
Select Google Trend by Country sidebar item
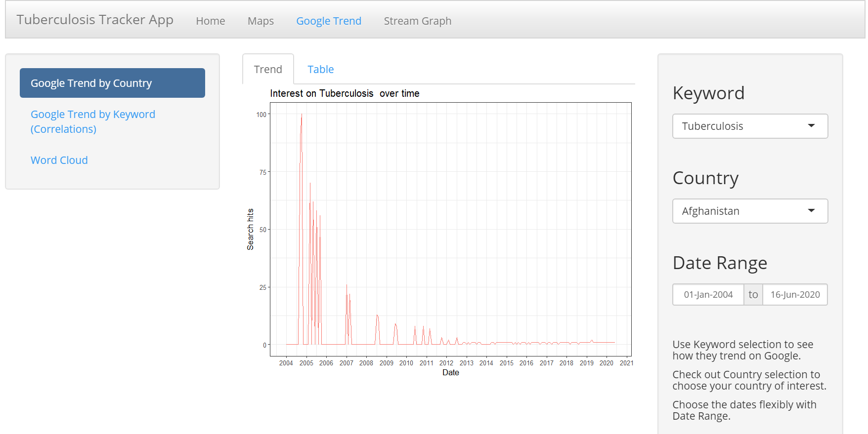tap(112, 83)
